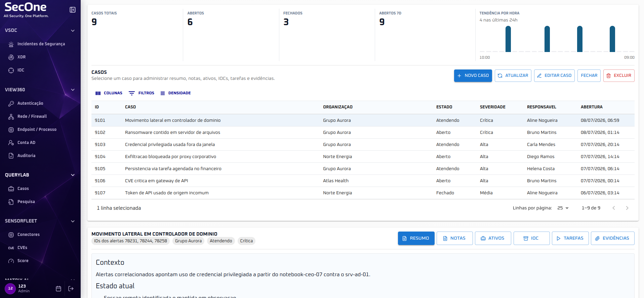Open the XDR sidebar icon
Viewport: 644px width, 298px height.
tap(11, 57)
